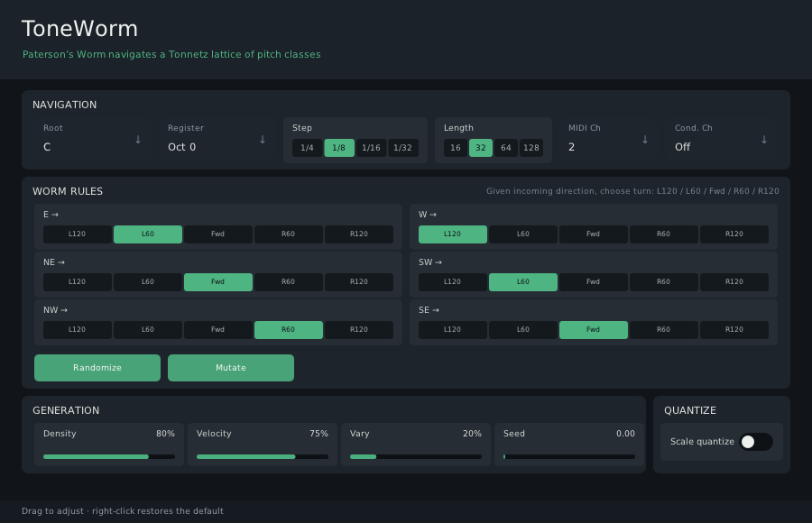Choose L120 for the NE rule
Viewport: 812px width, 523px height.
click(x=78, y=281)
